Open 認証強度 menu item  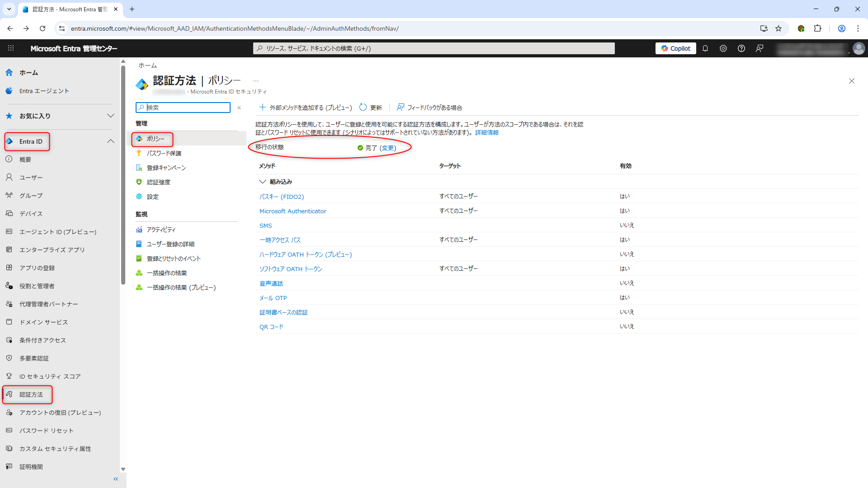pos(158,183)
